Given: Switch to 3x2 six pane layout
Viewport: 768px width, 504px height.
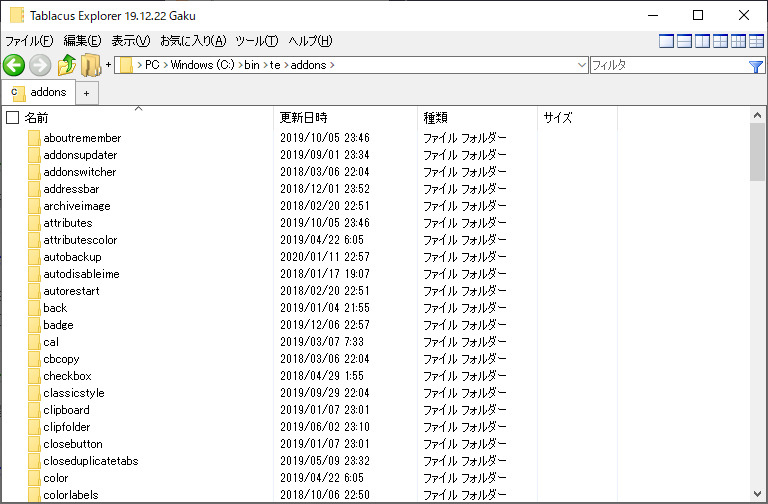Looking at the screenshot, I should [738, 41].
